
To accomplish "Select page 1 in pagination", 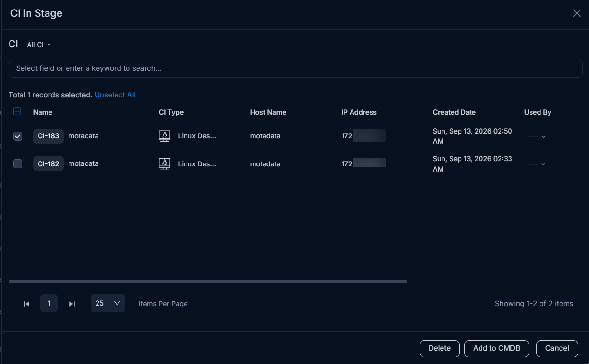I will click(49, 303).
